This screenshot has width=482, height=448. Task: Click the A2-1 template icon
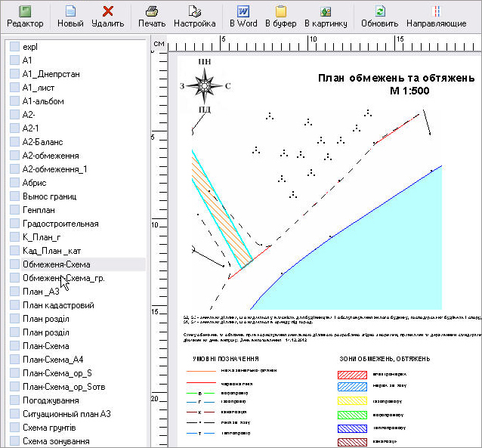pos(14,128)
